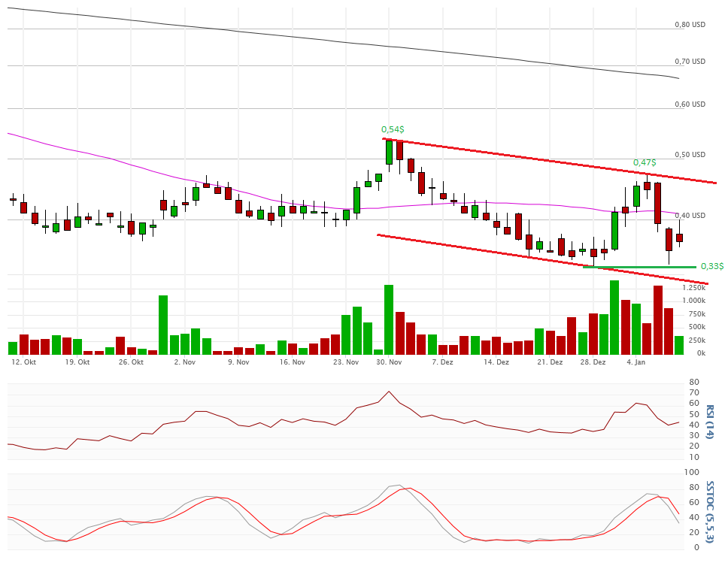Click the 0,80 USD price axis label
The height and width of the screenshot is (575, 728).
[690, 25]
